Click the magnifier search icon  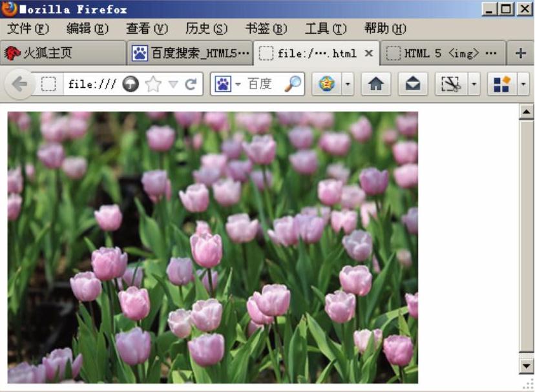click(x=293, y=84)
